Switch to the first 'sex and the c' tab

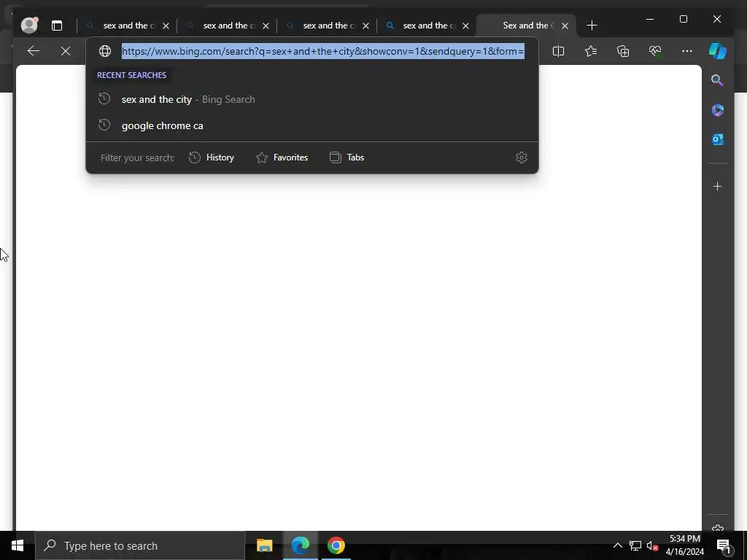(x=126, y=26)
